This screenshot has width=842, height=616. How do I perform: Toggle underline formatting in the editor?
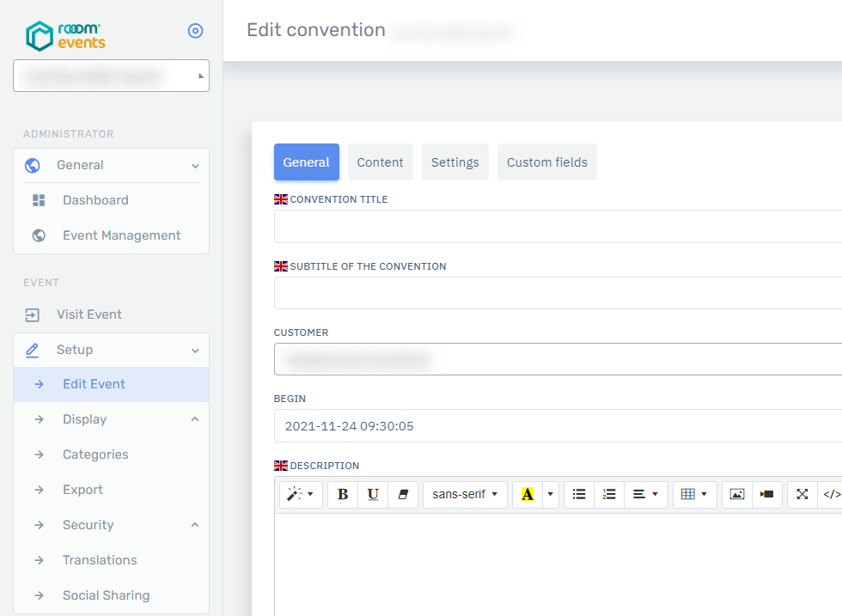click(373, 494)
